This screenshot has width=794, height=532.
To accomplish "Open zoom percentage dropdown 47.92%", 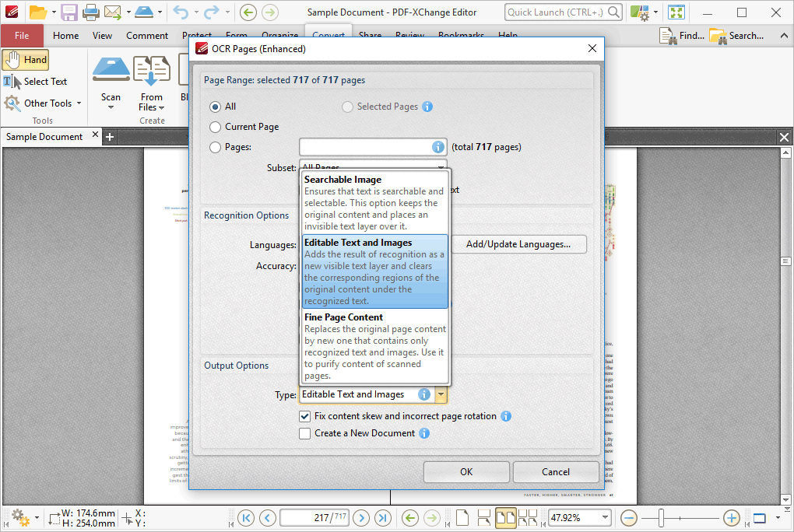I will pos(605,517).
